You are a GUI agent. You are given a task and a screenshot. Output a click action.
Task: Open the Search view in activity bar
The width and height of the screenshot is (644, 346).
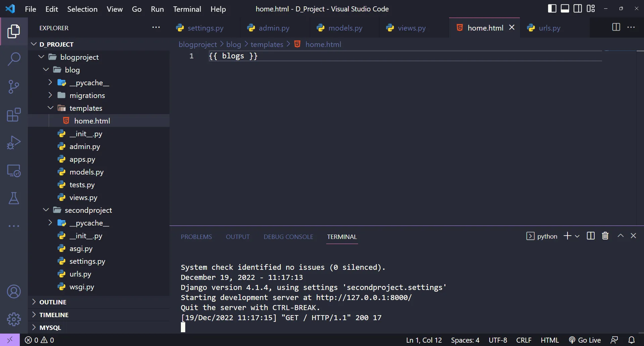14,59
